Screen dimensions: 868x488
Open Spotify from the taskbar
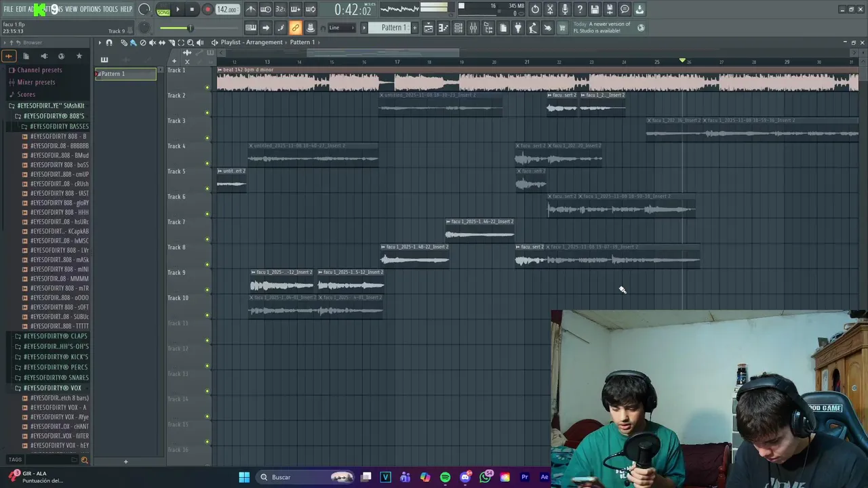click(445, 477)
